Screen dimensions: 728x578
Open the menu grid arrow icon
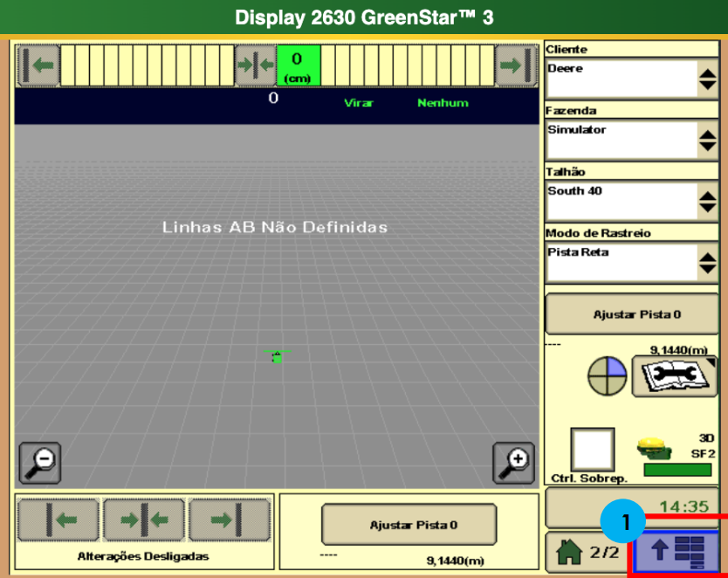pos(677,551)
